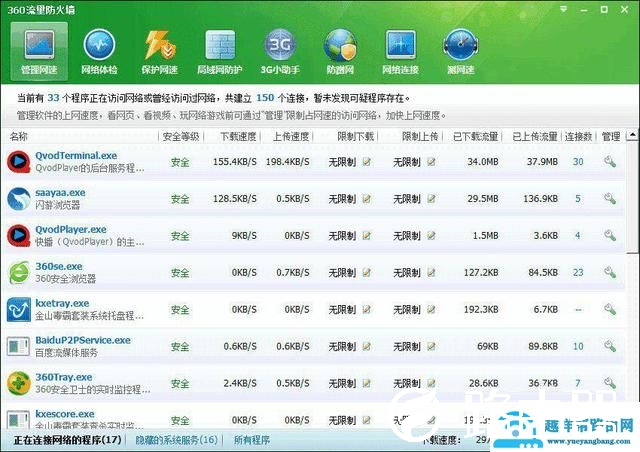Open 网络体检 network checkup
This screenshot has height=452, width=640.
(x=99, y=51)
